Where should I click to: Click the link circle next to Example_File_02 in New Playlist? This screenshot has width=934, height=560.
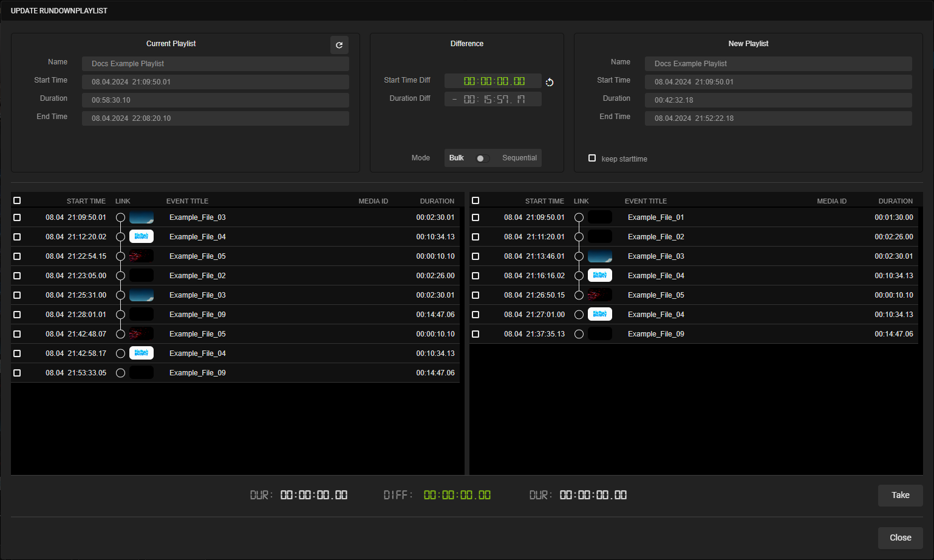point(578,236)
